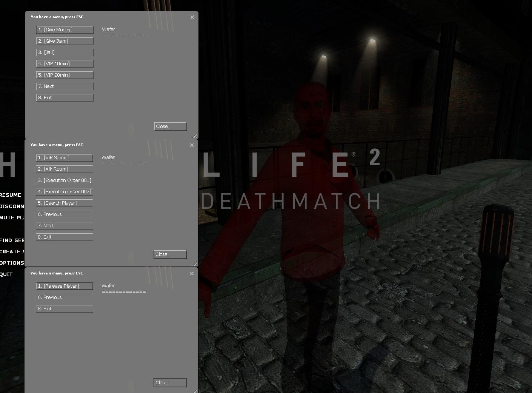Pick the VIP 10min option
The width and height of the screenshot is (532, 393).
click(65, 64)
